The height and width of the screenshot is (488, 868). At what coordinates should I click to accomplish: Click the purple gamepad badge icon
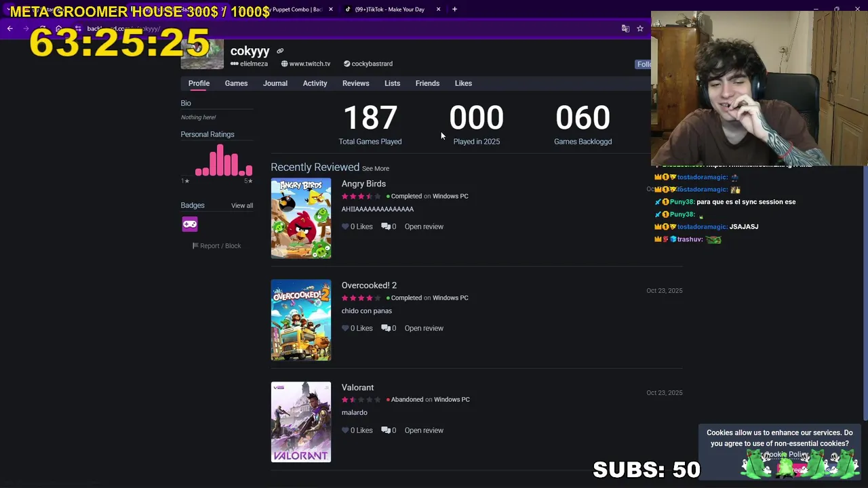point(190,224)
